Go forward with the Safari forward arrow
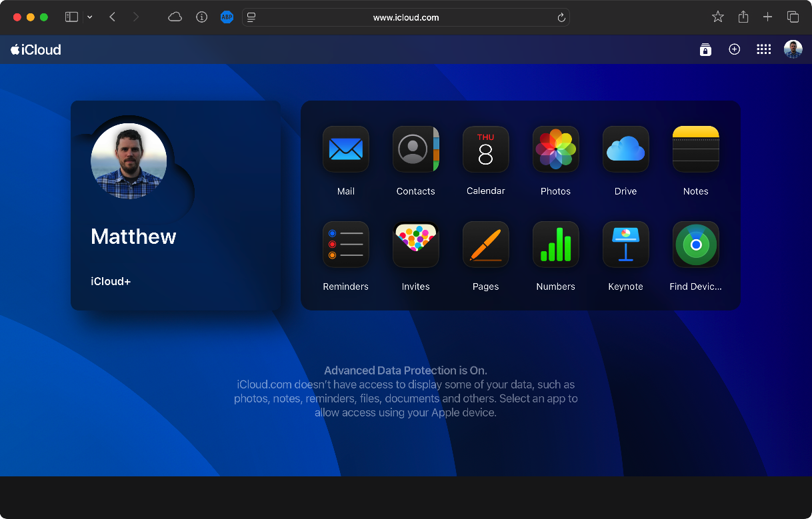 (x=136, y=17)
